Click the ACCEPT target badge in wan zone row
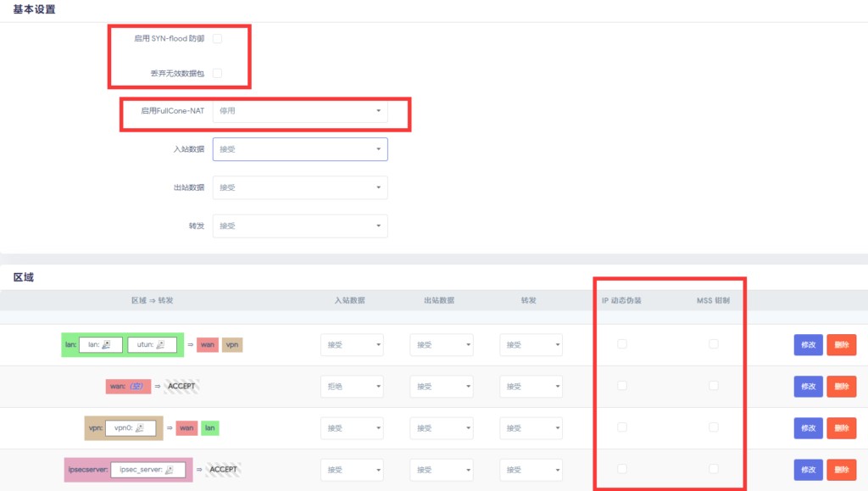 point(182,386)
